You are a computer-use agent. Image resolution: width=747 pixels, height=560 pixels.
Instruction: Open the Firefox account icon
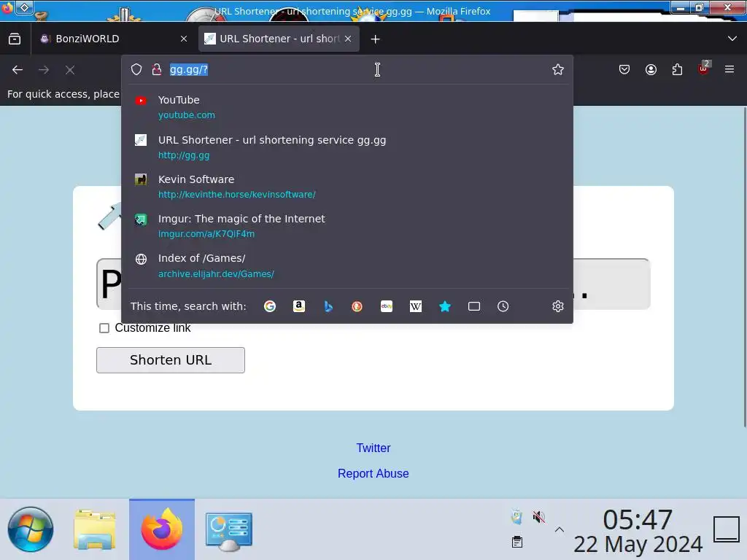[651, 69]
